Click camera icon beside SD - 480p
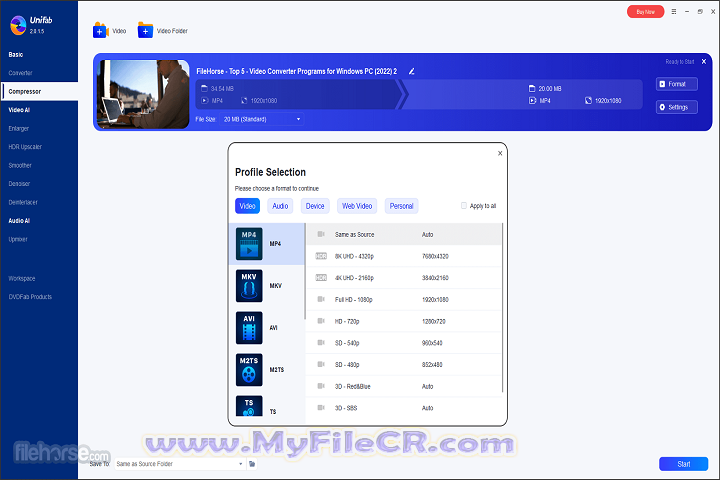 pos(321,364)
